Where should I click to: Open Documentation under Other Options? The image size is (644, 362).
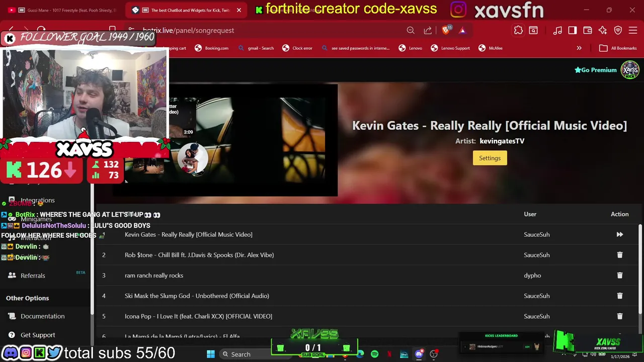(42, 316)
